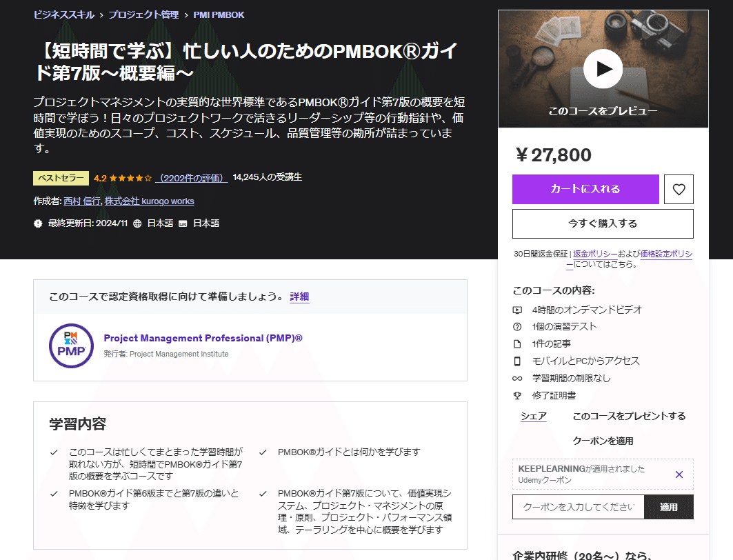This screenshot has width=733, height=560.
Task: Click 学習期間の制限なし text
Action: 571,379
